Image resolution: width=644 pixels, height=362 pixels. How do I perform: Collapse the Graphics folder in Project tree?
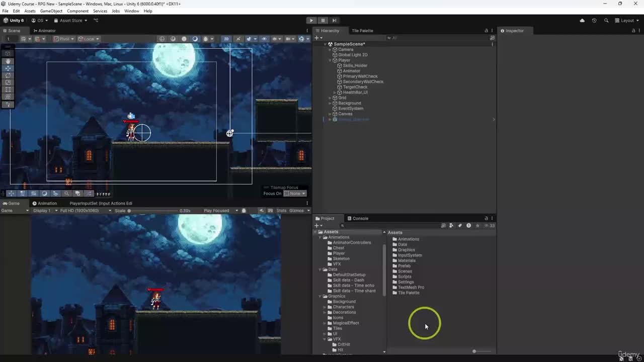coord(320,296)
